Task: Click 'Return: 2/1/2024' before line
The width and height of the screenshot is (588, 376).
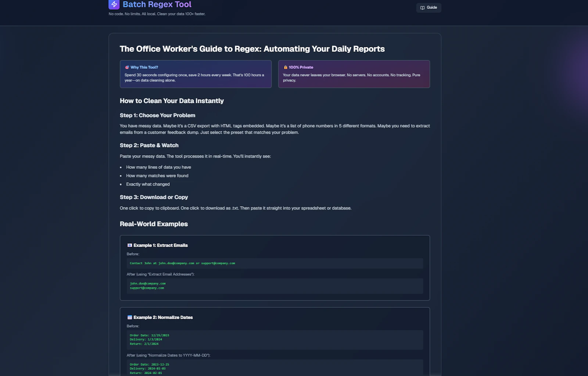Action: coord(144,344)
